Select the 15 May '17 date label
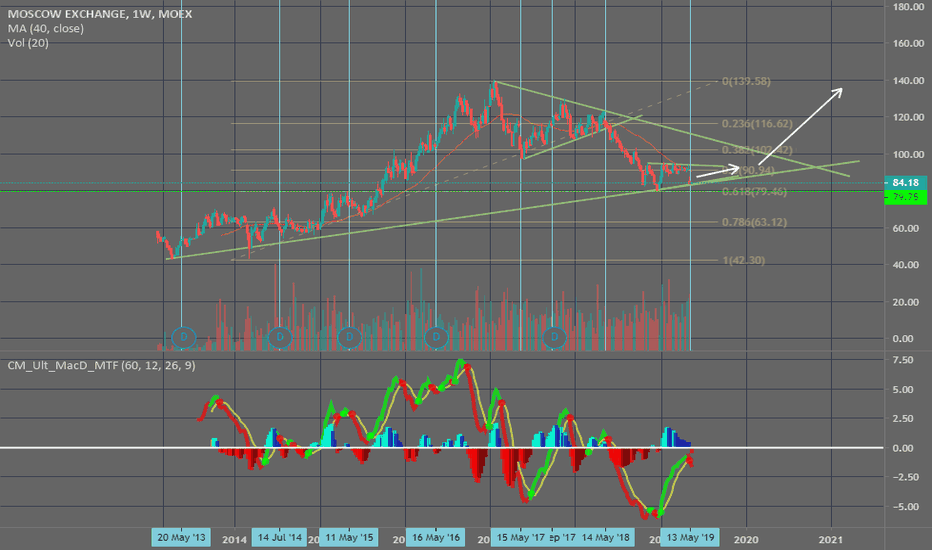Viewport: 932px width, 550px height. tap(521, 538)
